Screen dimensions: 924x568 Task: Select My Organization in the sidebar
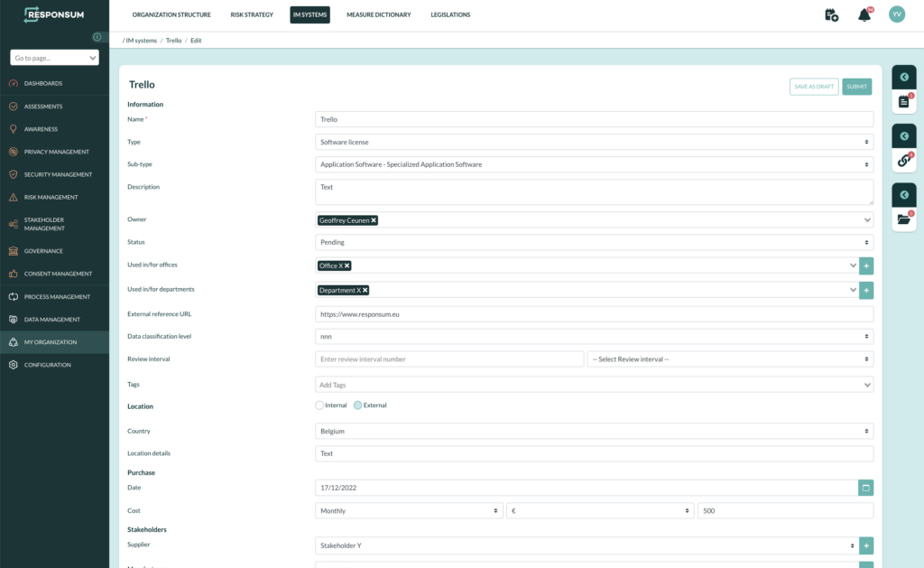54,342
